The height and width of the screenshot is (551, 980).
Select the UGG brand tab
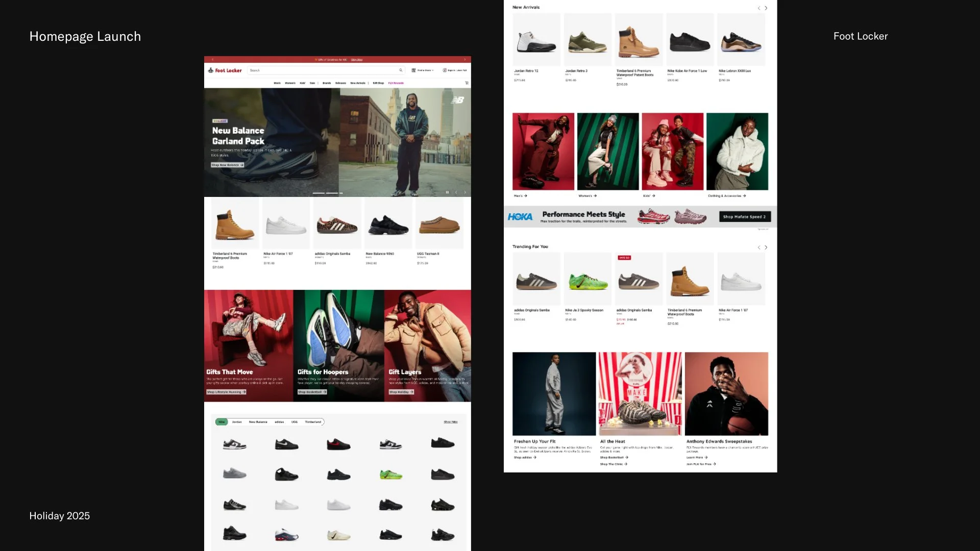295,422
